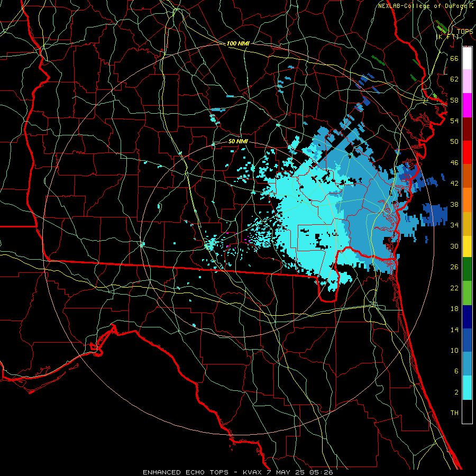
Task: Click the K FT units label
Action: point(447,36)
